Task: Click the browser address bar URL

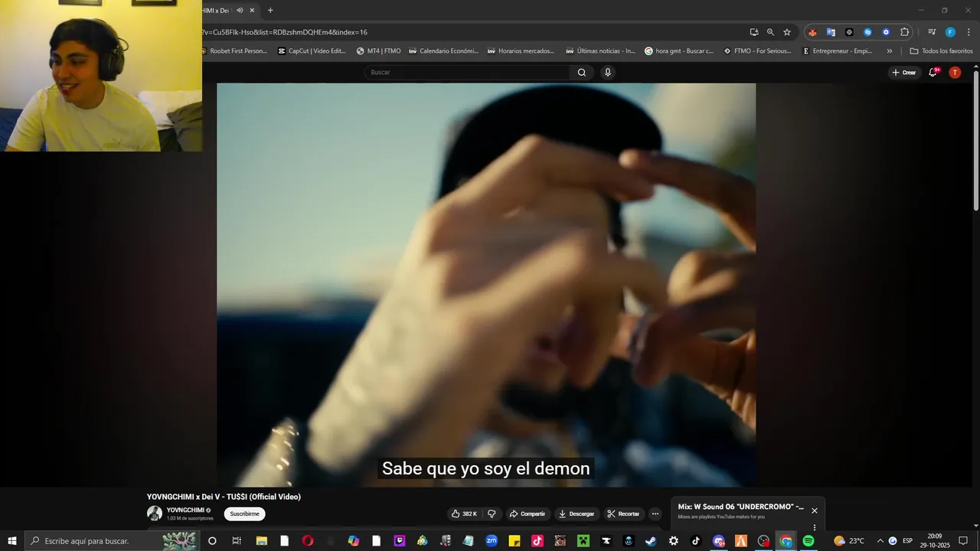Action: [285, 32]
